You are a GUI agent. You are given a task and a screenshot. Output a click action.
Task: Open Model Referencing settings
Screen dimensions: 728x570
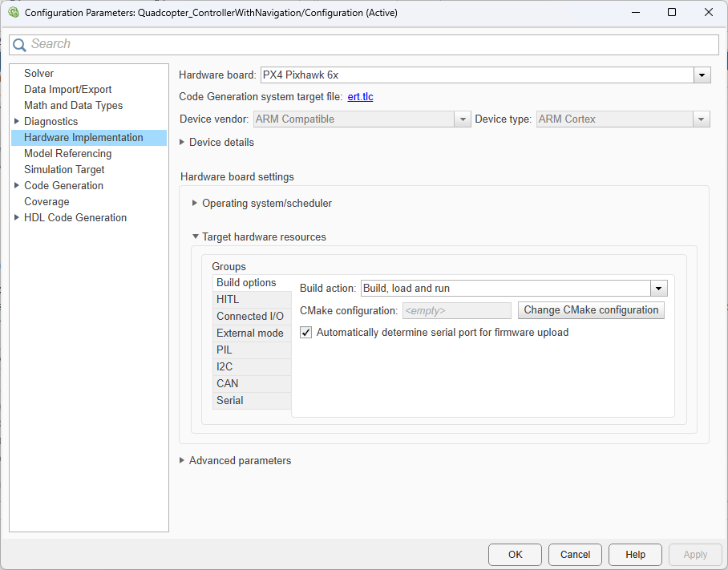[68, 154]
